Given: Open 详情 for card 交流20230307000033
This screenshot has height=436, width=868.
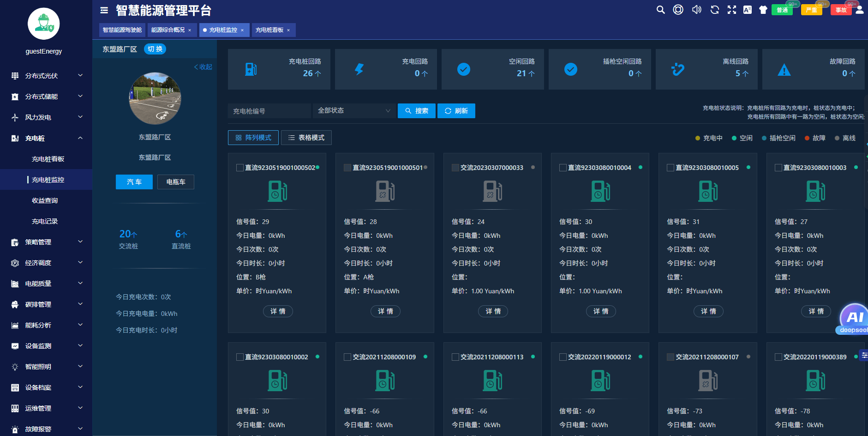Looking at the screenshot, I should [493, 311].
